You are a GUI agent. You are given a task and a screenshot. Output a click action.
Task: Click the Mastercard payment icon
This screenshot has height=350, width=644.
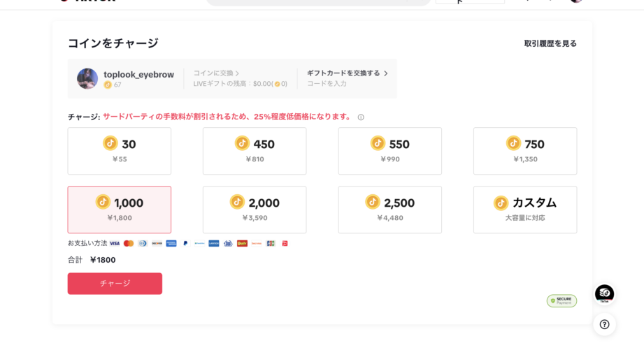pos(129,243)
